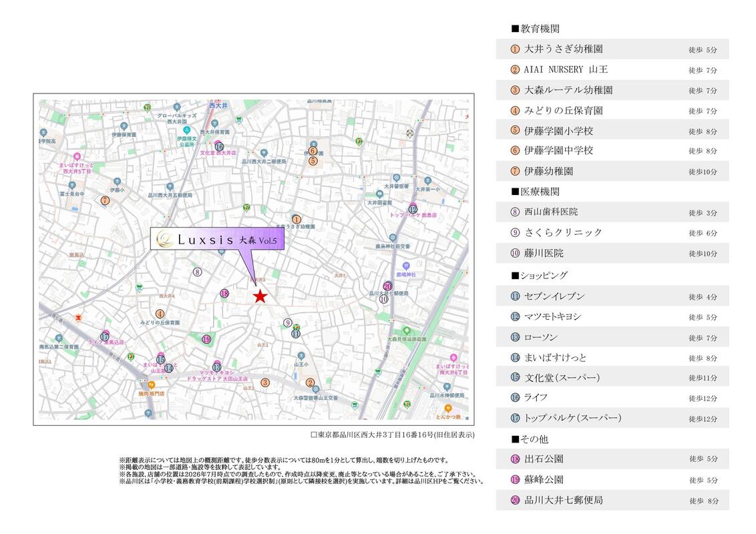
Task: Click map marker 13 above マツモトキヨシ label
Action: pyautogui.click(x=217, y=367)
